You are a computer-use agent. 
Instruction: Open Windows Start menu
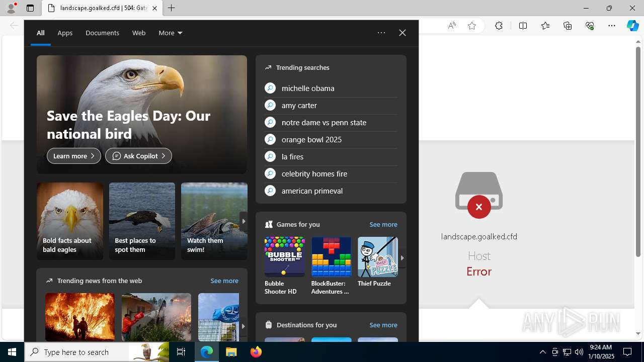pyautogui.click(x=12, y=352)
